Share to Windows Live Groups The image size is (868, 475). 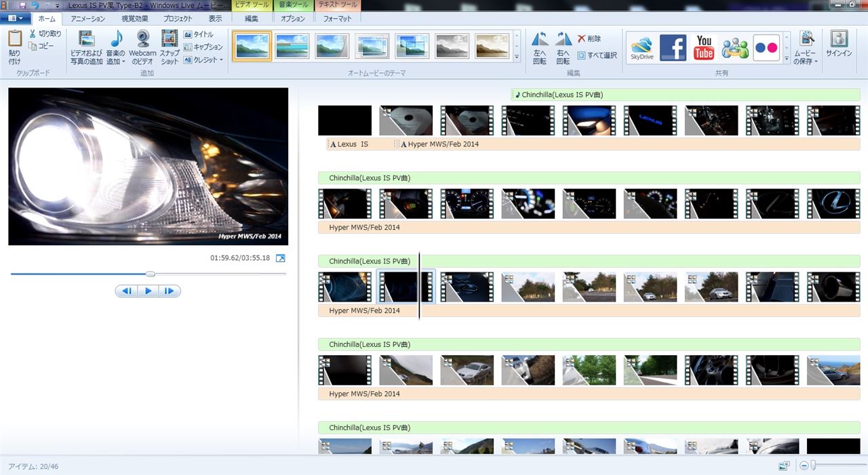coord(735,47)
